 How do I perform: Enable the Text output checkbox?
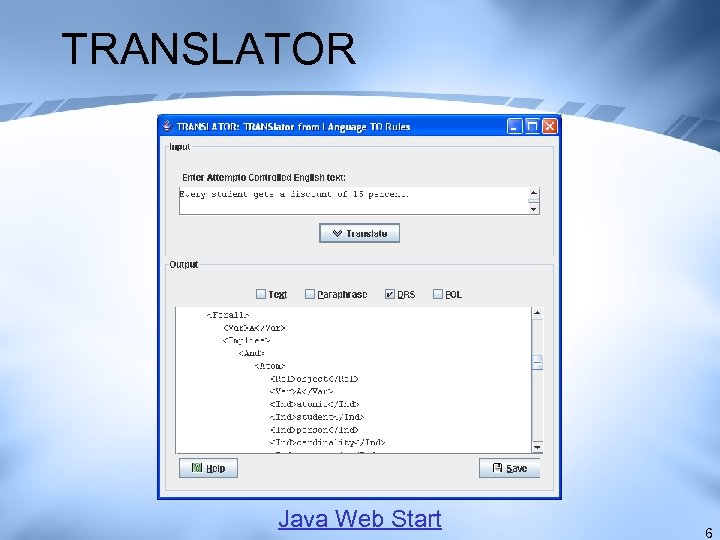point(261,294)
